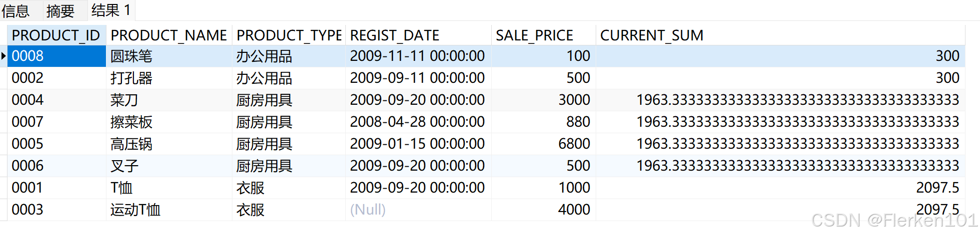Click the current row indicator arrow

(3, 56)
